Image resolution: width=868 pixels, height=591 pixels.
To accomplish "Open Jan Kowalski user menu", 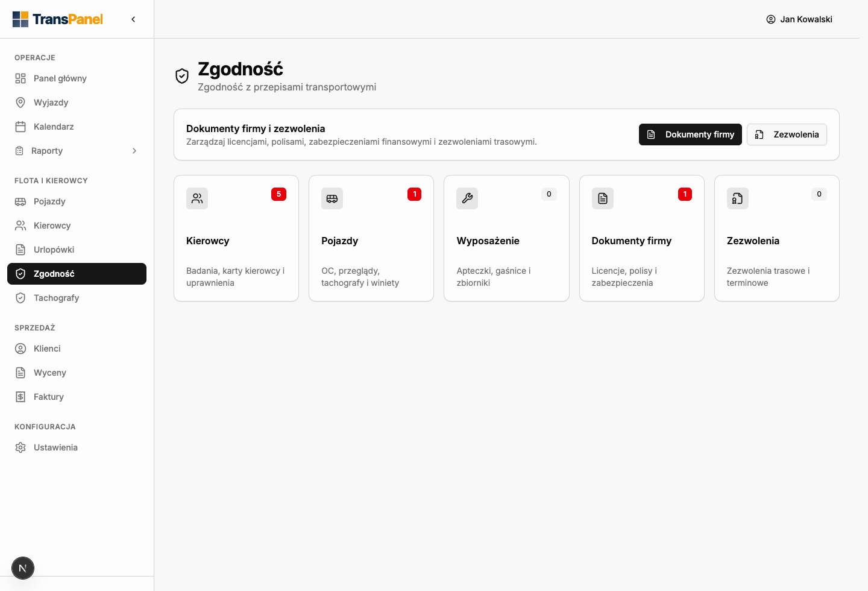I will tap(799, 19).
